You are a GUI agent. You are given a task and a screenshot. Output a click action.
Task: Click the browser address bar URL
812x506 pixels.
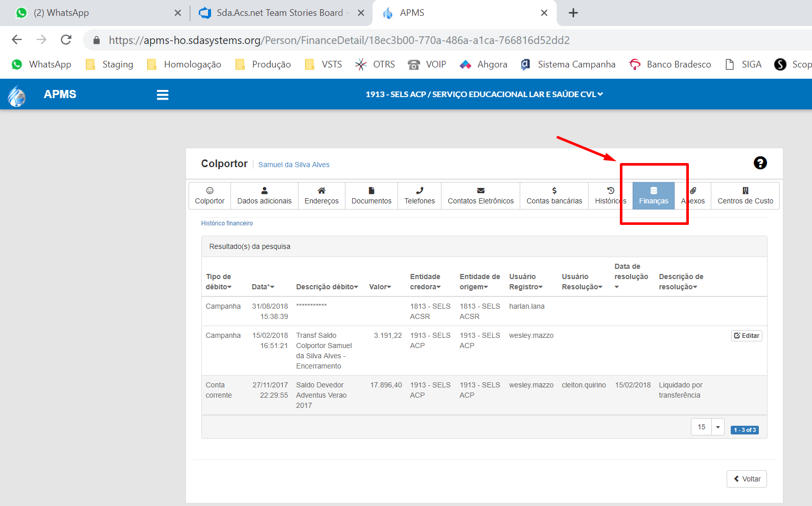[339, 40]
